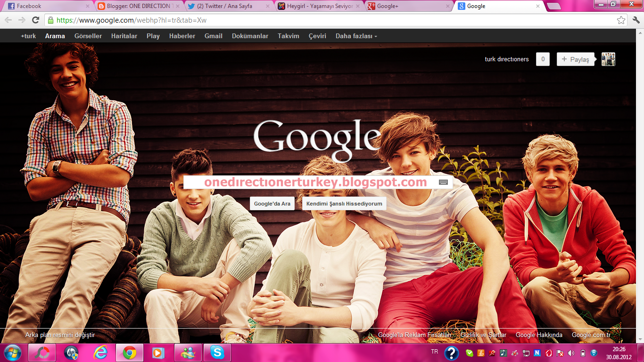Open Google Hakkında link
The width and height of the screenshot is (644, 362).
click(539, 335)
